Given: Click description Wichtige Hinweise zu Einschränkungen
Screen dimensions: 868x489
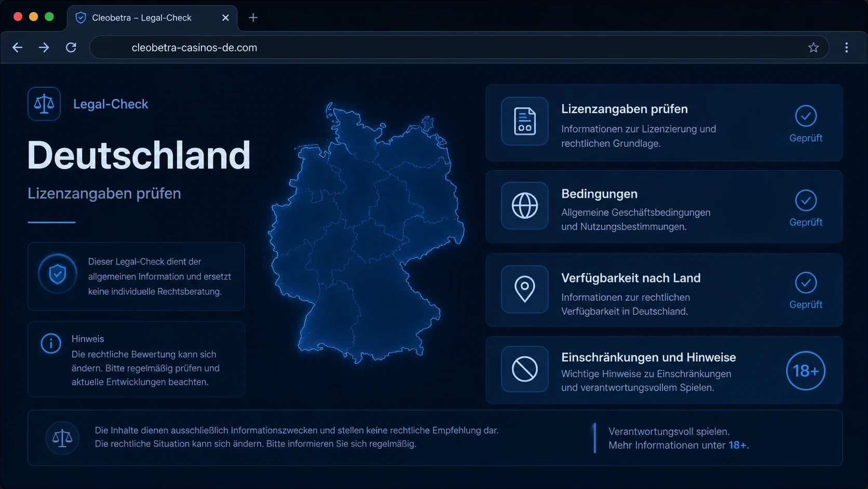Looking at the screenshot, I should 646,381.
